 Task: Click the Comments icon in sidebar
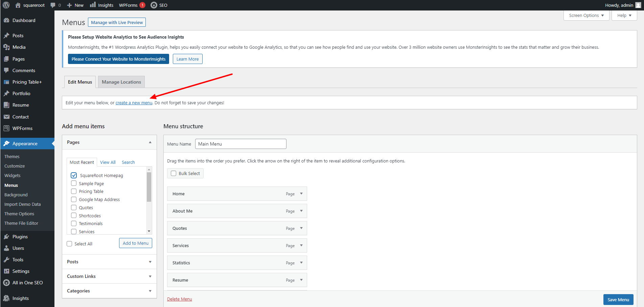(6, 70)
